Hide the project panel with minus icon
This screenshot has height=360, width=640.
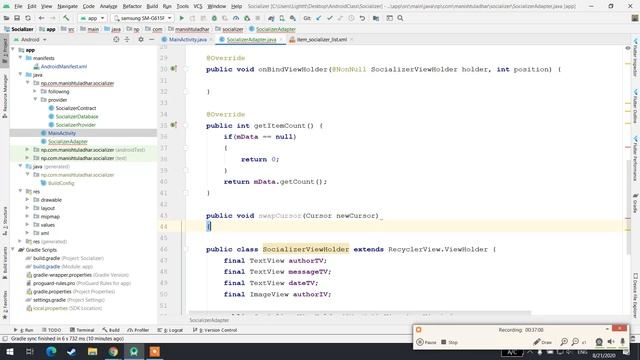point(151,40)
